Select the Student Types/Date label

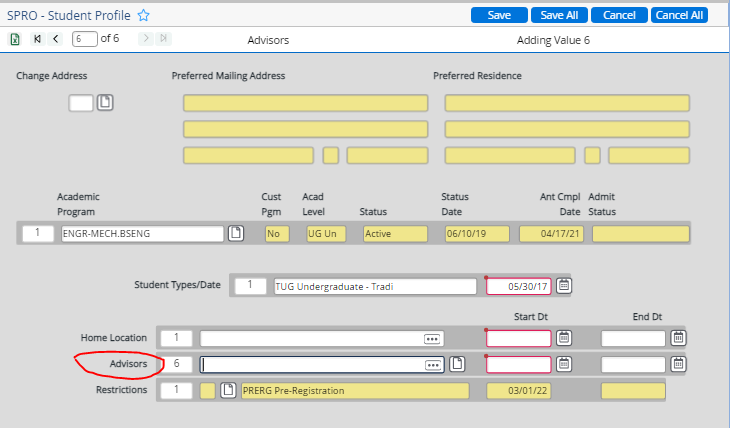(178, 285)
